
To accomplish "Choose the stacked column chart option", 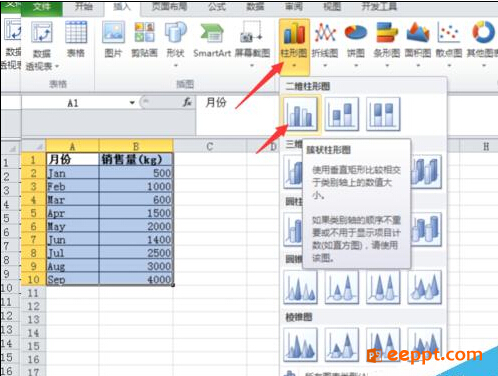I will (341, 114).
